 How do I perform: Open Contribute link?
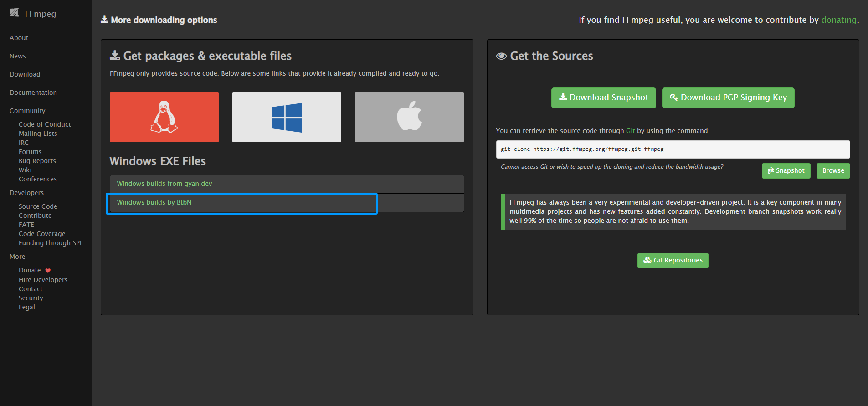(35, 216)
